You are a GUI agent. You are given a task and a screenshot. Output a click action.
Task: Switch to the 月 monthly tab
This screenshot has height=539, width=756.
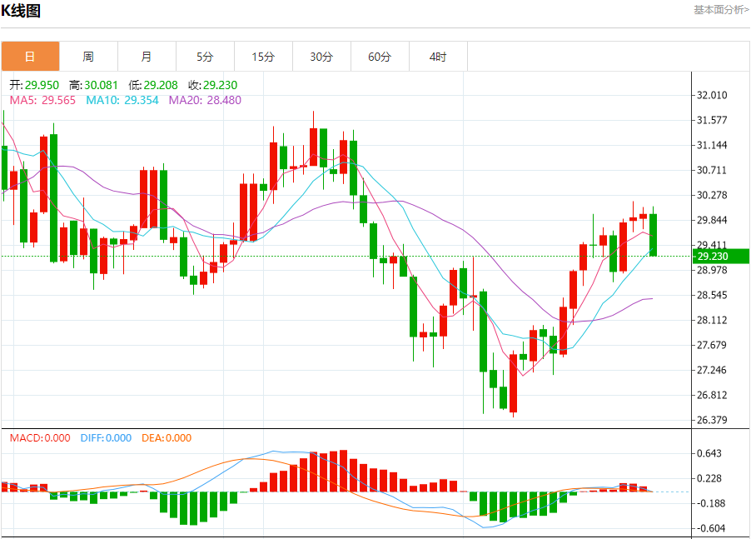tap(147, 57)
